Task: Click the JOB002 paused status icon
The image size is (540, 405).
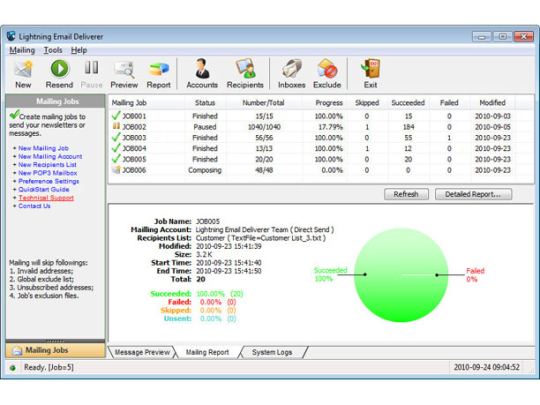Action: [116, 126]
